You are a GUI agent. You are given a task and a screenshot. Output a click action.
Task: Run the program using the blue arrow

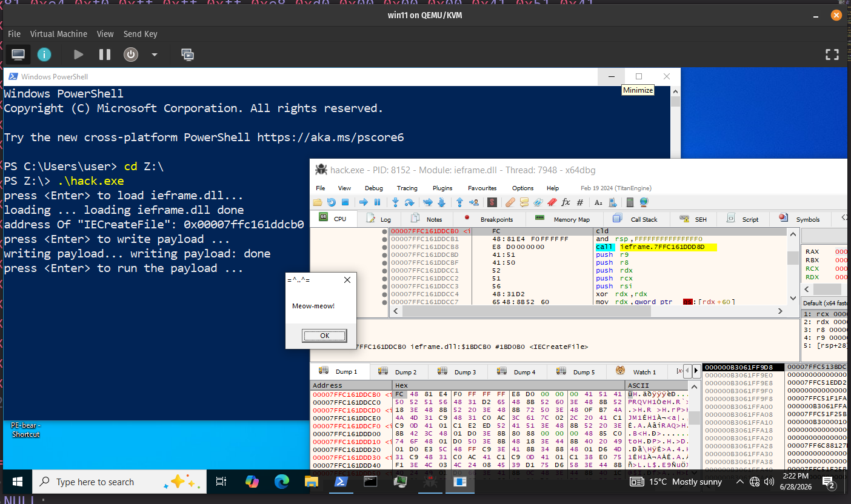(x=364, y=202)
